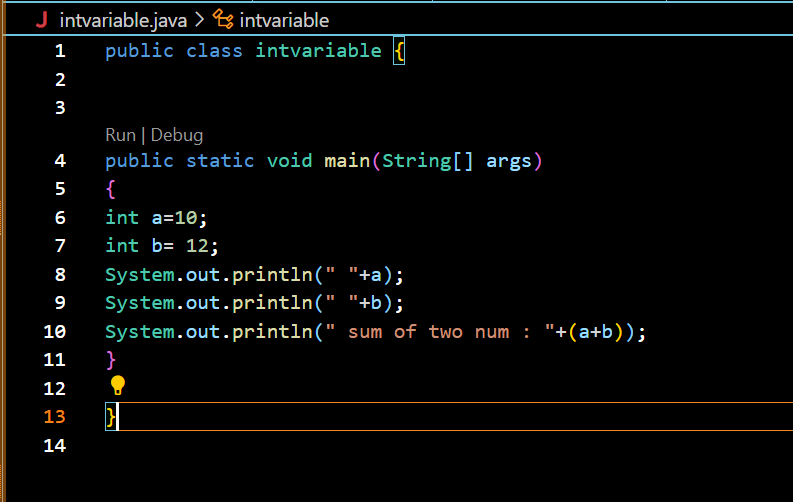Click the value '12' on line 7
Viewport: 793px width, 502px height.
[x=197, y=246]
